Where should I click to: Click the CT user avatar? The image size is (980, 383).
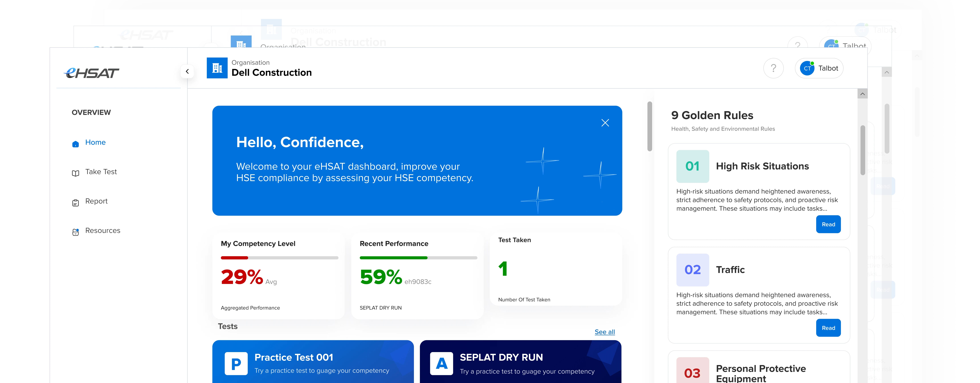click(x=807, y=68)
